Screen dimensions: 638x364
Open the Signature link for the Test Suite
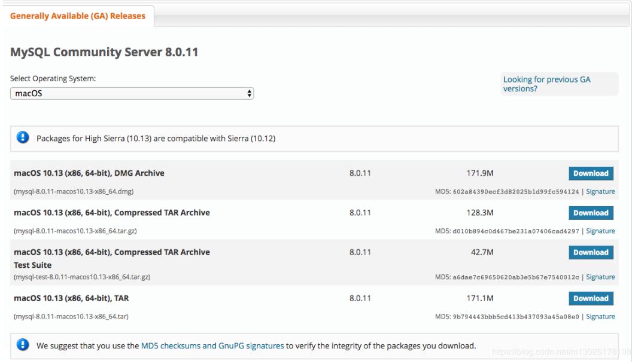600,277
